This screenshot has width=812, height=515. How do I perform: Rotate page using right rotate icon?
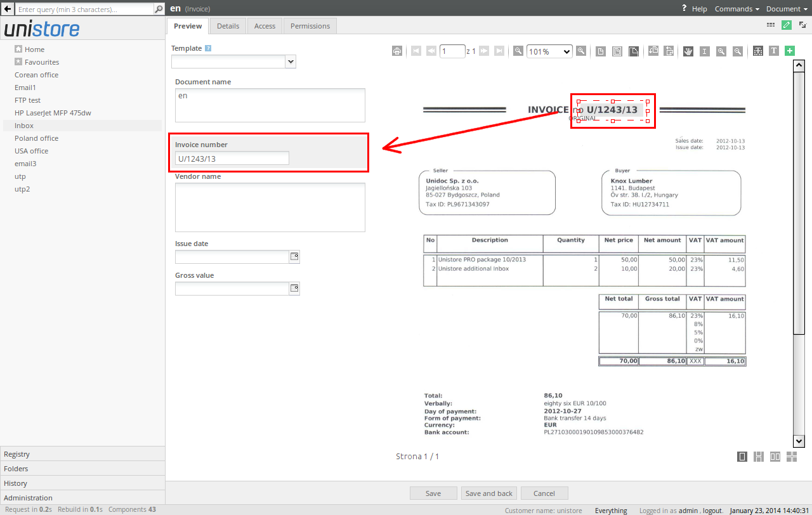[x=669, y=51]
